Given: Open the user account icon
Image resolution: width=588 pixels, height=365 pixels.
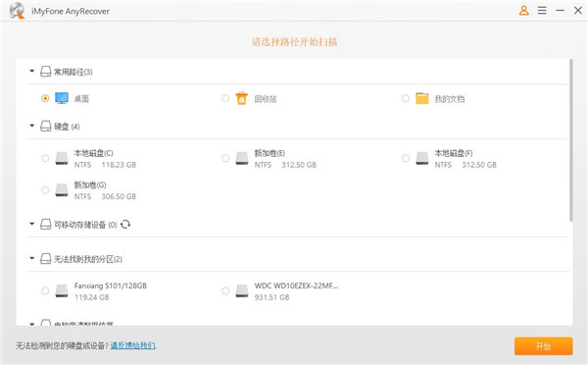Looking at the screenshot, I should [x=524, y=11].
